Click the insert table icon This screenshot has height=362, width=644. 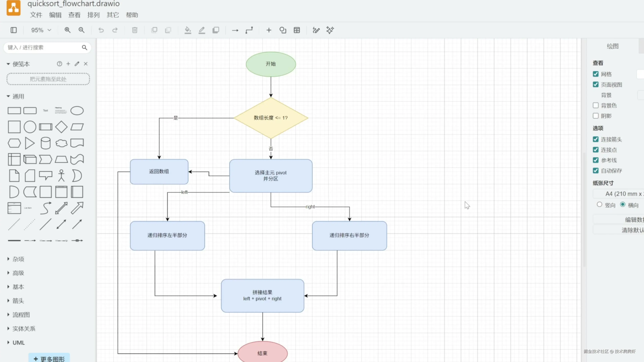coord(297,30)
